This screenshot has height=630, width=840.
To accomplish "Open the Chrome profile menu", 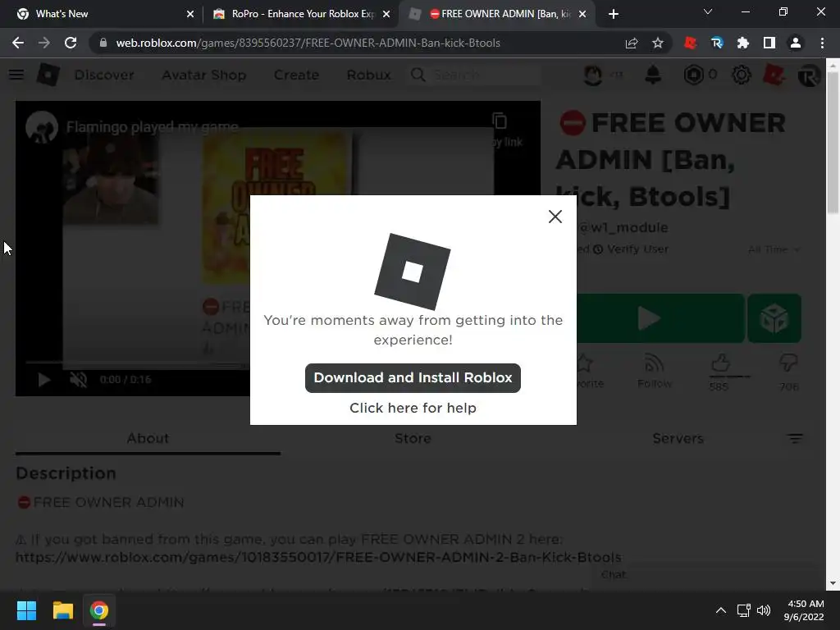I will pyautogui.click(x=795, y=43).
